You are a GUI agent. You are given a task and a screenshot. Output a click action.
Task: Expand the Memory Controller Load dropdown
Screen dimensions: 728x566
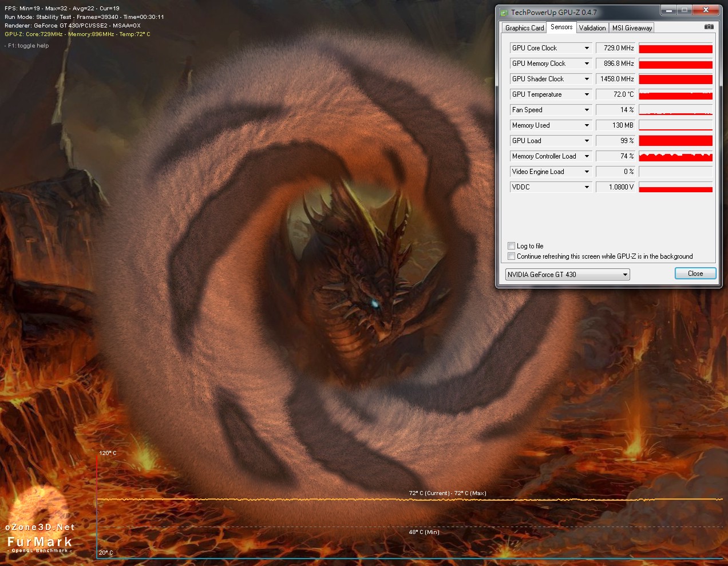587,156
